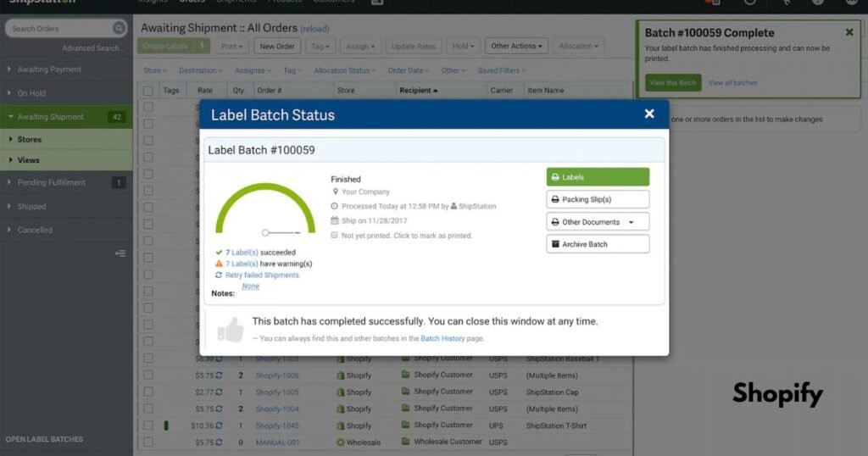This screenshot has height=456, width=868.
Task: Sort the table by Item Name column
Action: point(545,90)
